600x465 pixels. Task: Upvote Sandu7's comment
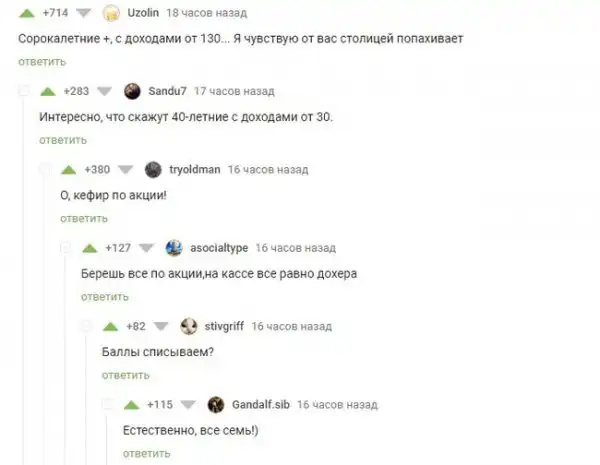[48, 92]
